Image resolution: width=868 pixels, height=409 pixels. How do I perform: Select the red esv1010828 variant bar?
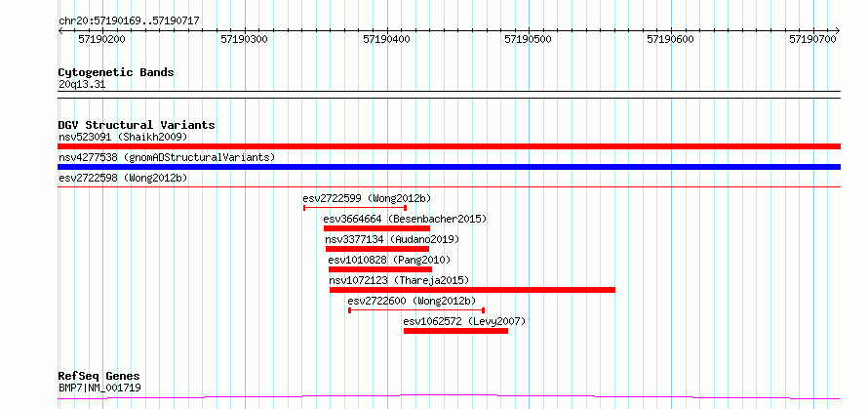pyautogui.click(x=380, y=269)
